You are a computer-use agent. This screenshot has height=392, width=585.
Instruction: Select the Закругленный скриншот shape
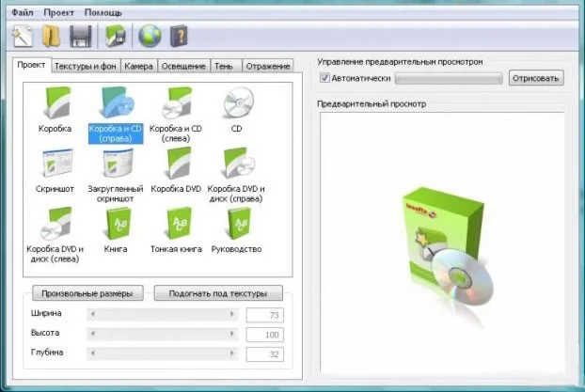click(x=116, y=175)
